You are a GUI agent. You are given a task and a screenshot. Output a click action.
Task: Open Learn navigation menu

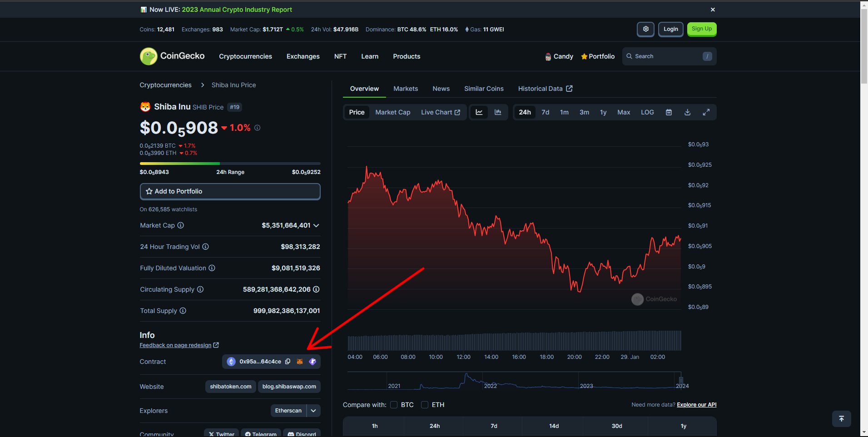(x=370, y=56)
